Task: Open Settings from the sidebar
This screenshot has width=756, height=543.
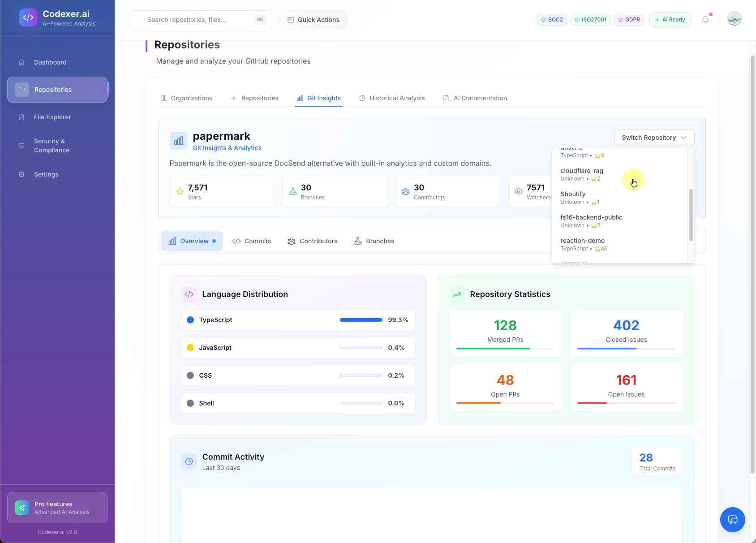Action: pos(46,174)
